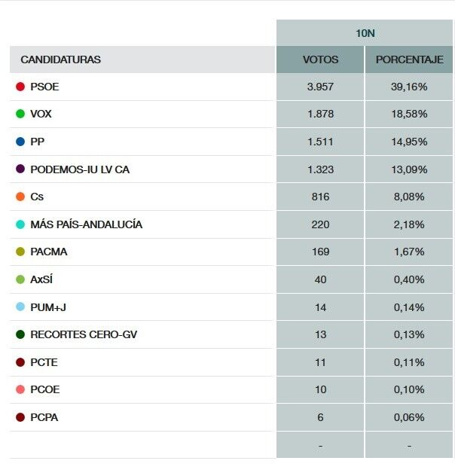This screenshot has height=476, width=455.
Task: Click the light blue PUM+J color dot
Action: pos(20,307)
